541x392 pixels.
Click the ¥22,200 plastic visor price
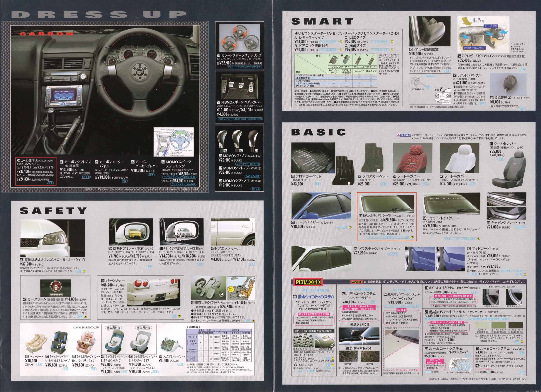[360, 253]
